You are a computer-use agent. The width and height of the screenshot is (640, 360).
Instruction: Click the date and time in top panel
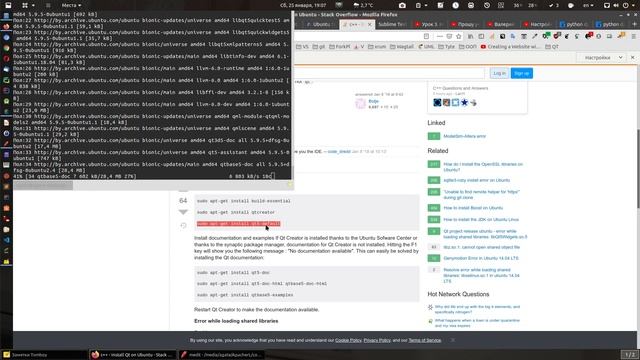[303, 5]
